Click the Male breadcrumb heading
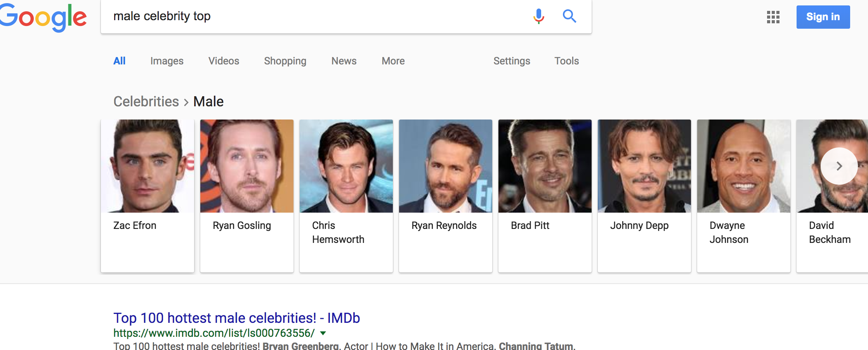This screenshot has width=868, height=350. coord(208,102)
